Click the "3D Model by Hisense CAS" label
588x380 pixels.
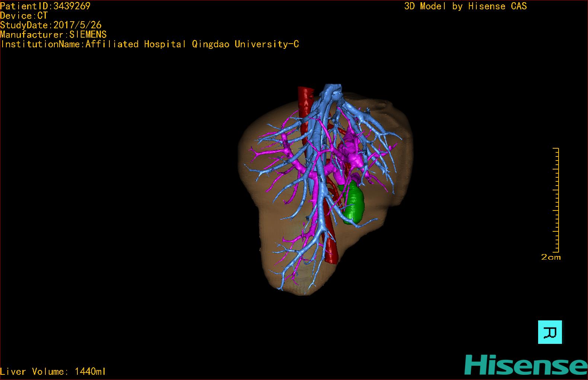tap(466, 6)
